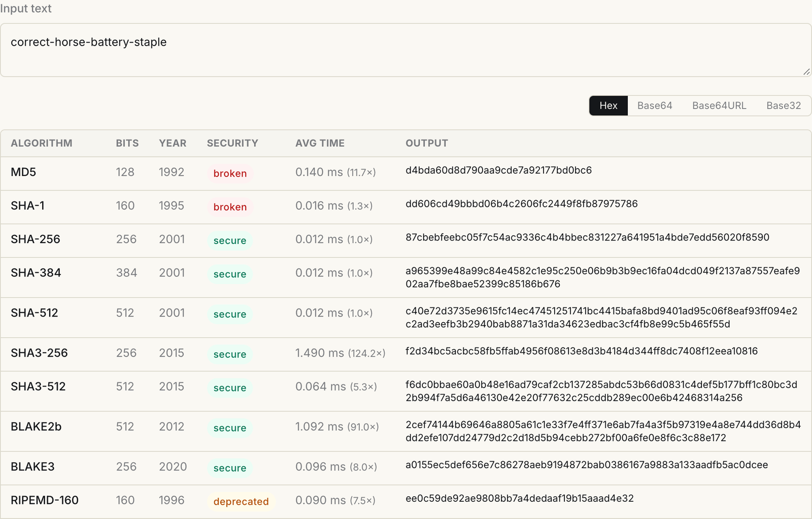This screenshot has width=812, height=519.
Task: Select the SHA3-512 algorithm name
Action: tap(39, 386)
